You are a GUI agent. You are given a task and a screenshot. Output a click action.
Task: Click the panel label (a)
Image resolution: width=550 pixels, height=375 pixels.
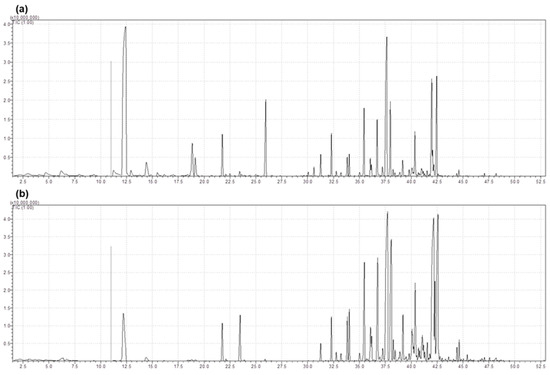(x=21, y=9)
